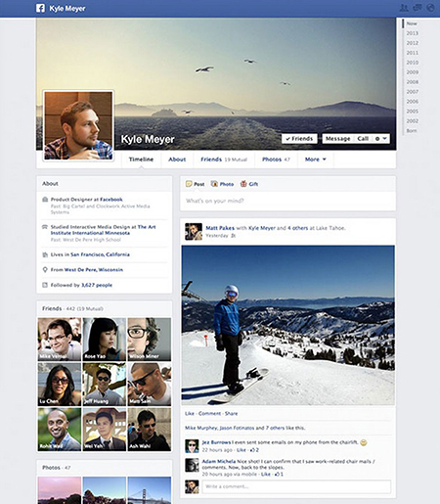
Task: Open Facebook employer link
Action: [x=111, y=200]
